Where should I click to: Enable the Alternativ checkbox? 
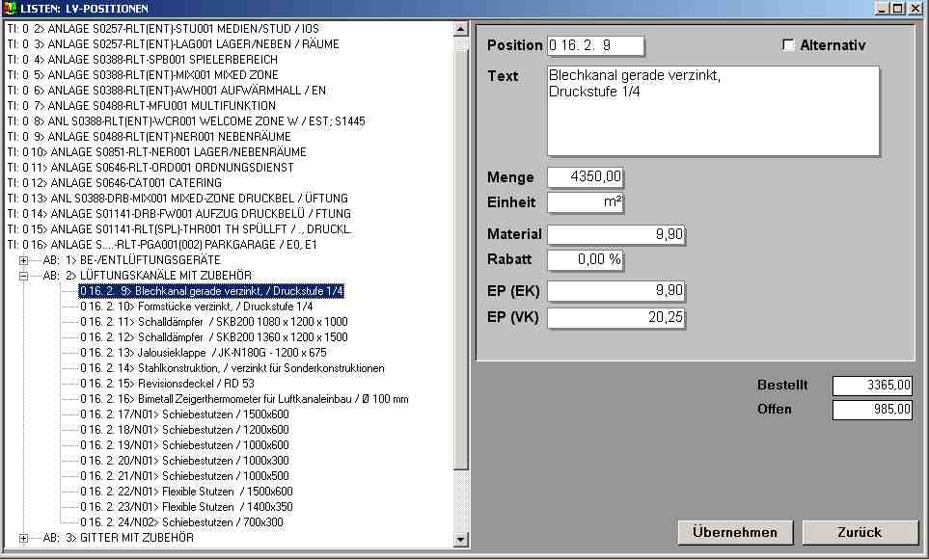[x=789, y=45]
